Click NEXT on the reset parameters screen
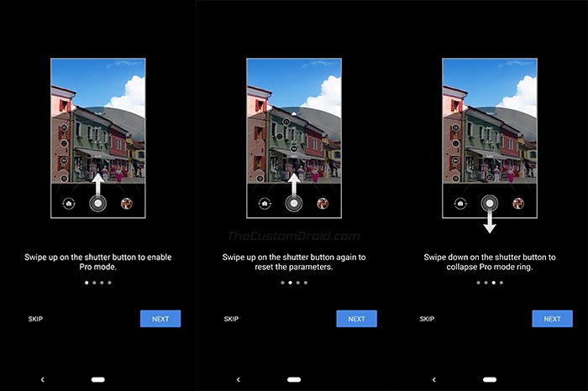The height and width of the screenshot is (391, 588). (357, 319)
